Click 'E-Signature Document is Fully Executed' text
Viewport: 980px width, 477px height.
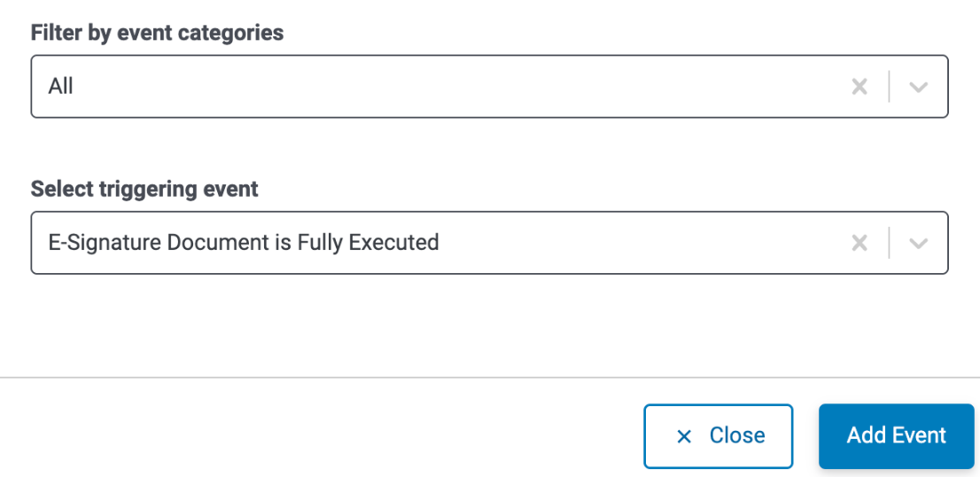[244, 242]
